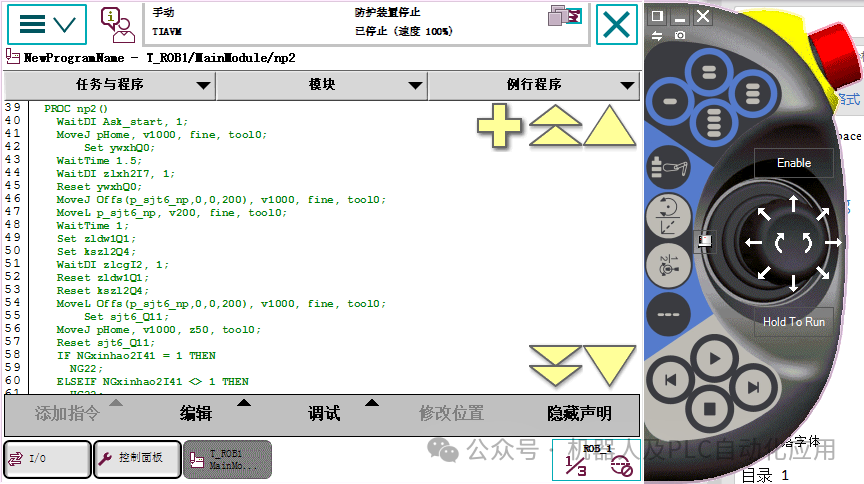Image resolution: width=864 pixels, height=484 pixels.
Task: Open the 控制面板 taskbar button
Action: 138,458
